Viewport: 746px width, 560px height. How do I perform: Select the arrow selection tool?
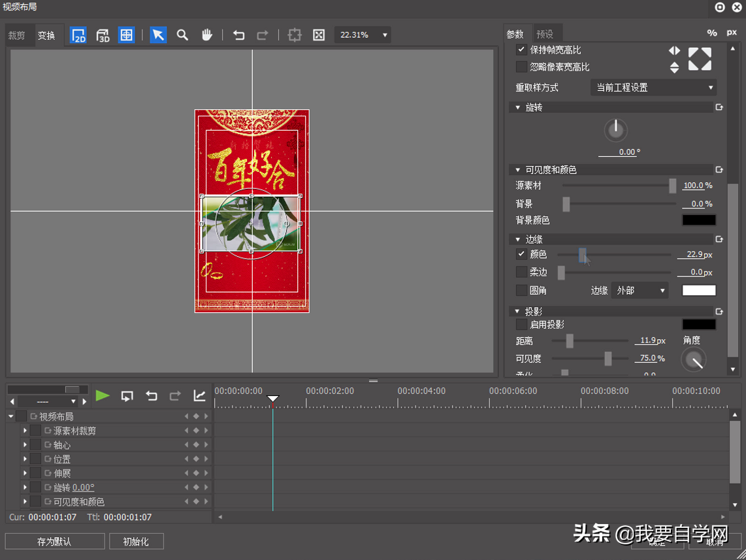158,35
